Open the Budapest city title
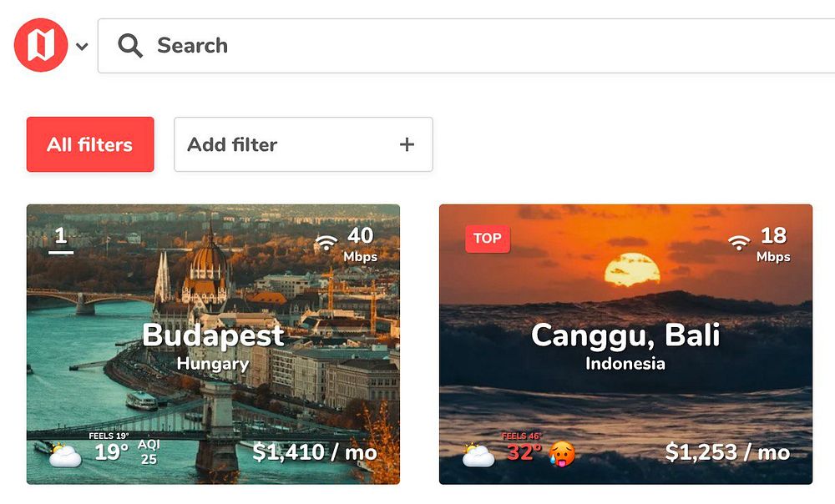Image resolution: width=835 pixels, height=504 pixels. [x=213, y=335]
